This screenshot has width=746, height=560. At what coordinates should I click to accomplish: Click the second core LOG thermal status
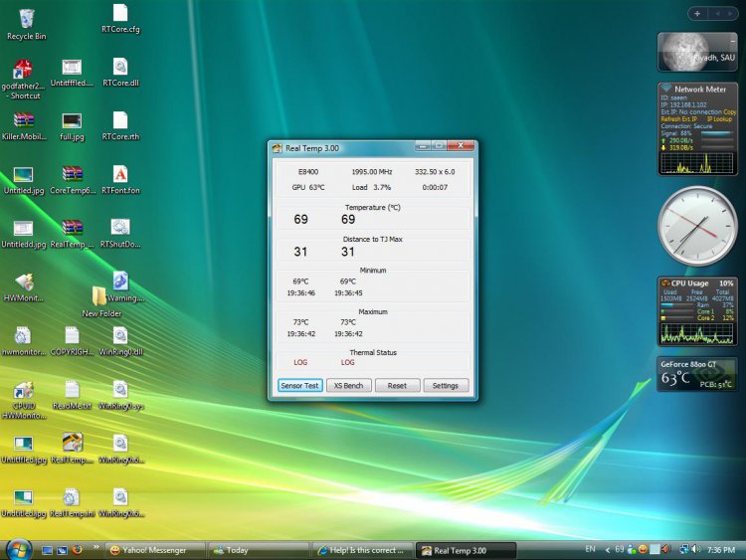tap(348, 362)
